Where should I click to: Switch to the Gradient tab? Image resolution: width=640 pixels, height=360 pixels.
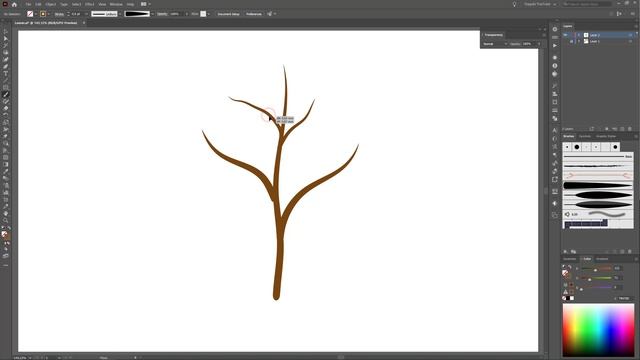coord(602,259)
